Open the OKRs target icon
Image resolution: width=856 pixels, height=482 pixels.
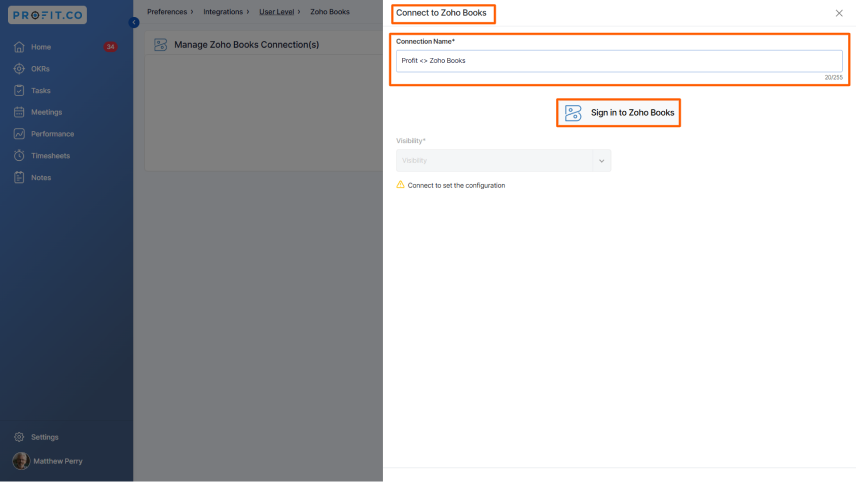[x=19, y=69]
